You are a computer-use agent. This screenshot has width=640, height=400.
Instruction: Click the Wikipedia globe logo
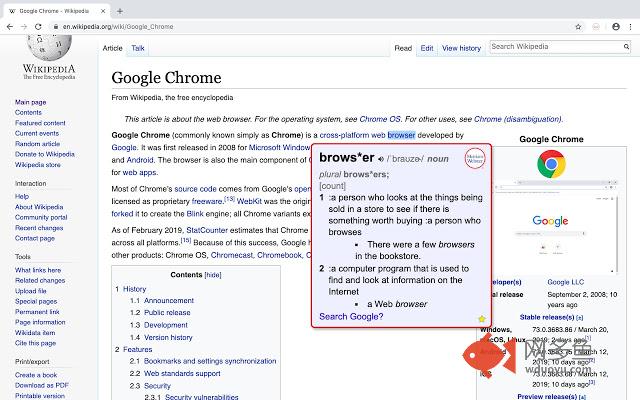[49, 47]
